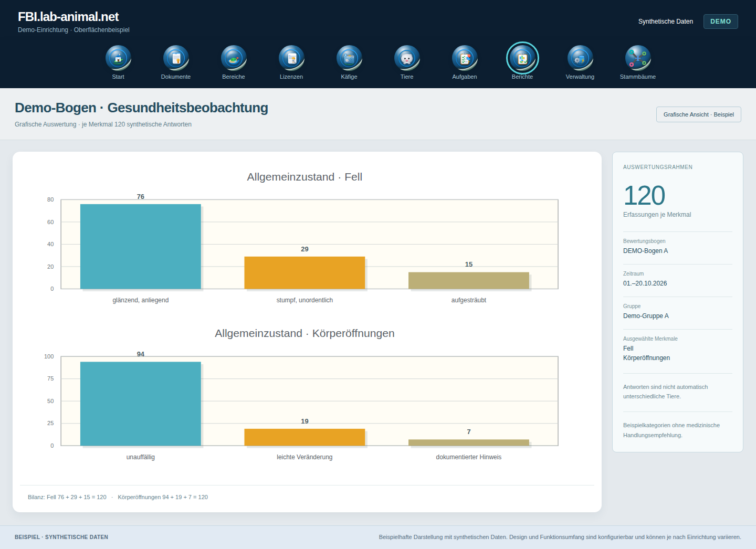Click the value 'Demo-Gruppe A'
This screenshot has width=756, height=549.
tap(646, 316)
